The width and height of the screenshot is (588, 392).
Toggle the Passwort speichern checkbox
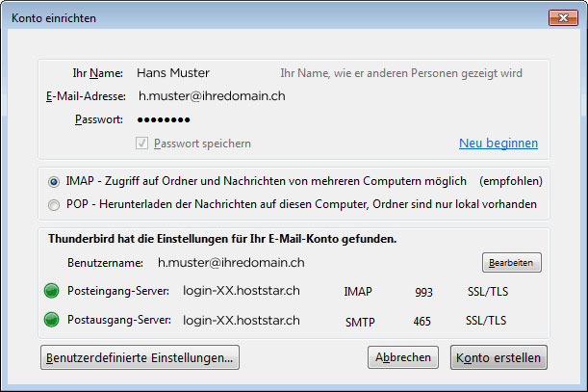(x=141, y=144)
